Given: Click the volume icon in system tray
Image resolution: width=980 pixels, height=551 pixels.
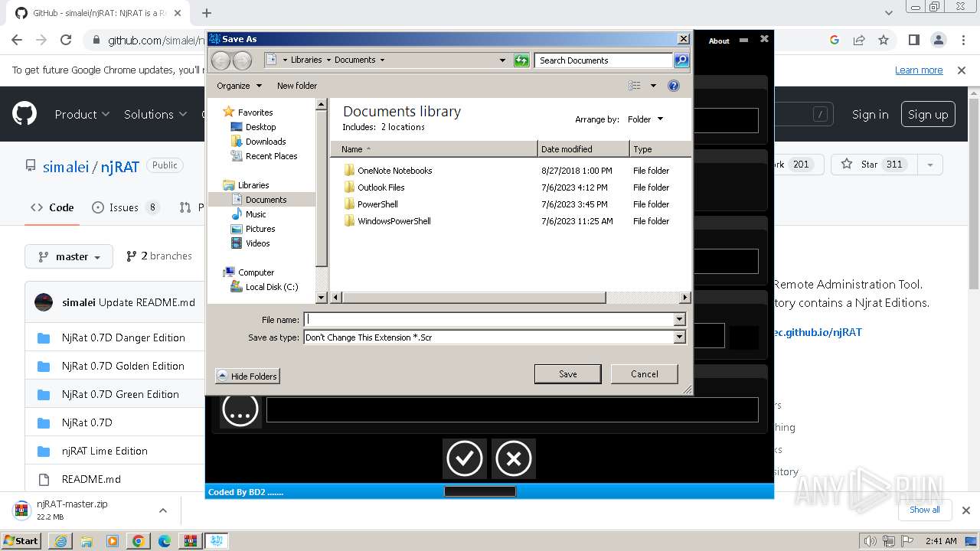Looking at the screenshot, I should pyautogui.click(x=869, y=541).
